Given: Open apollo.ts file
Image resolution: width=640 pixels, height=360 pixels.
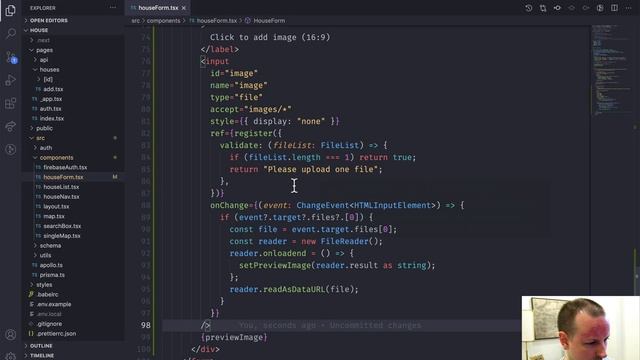Looking at the screenshot, I should tap(51, 265).
